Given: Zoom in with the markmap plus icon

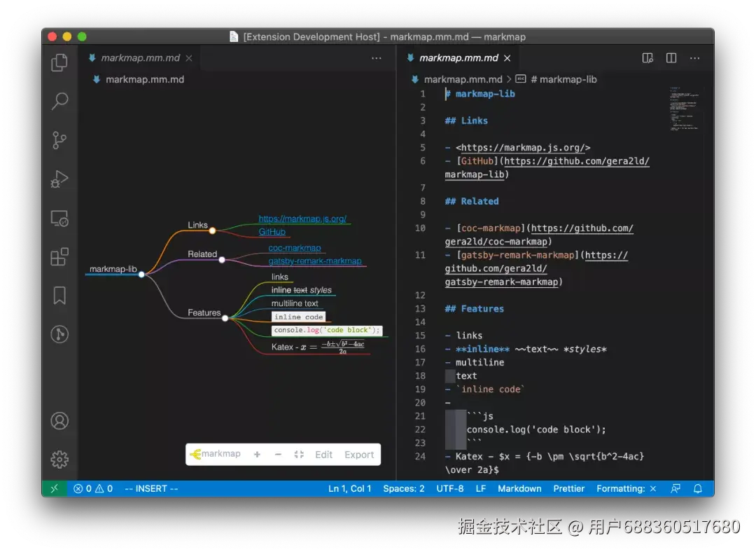Looking at the screenshot, I should pos(257,455).
